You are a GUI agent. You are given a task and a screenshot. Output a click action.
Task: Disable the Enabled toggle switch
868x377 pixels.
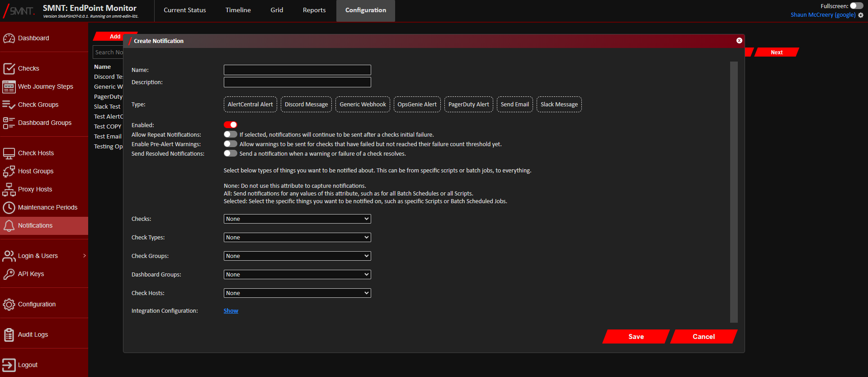(x=230, y=125)
